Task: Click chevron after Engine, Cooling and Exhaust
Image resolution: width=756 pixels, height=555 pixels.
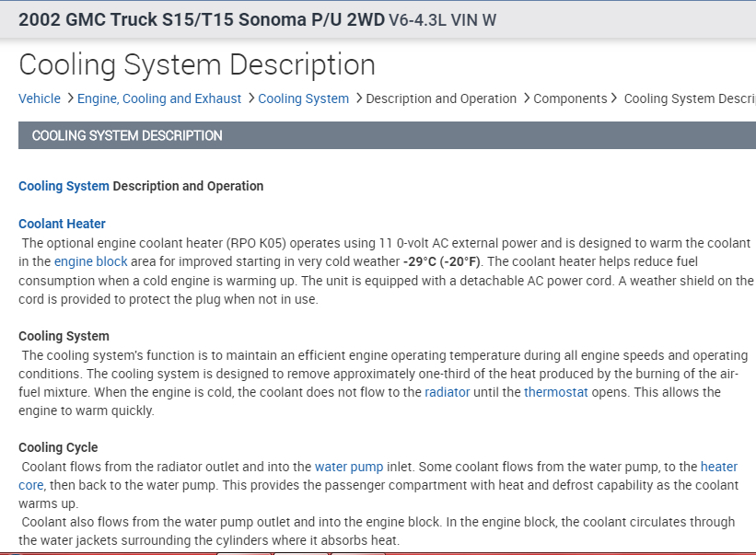Action: [250, 98]
